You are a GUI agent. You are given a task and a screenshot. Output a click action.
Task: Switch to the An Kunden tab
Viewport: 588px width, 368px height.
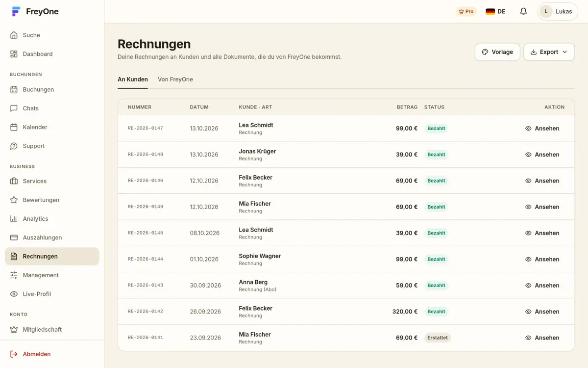tap(133, 79)
